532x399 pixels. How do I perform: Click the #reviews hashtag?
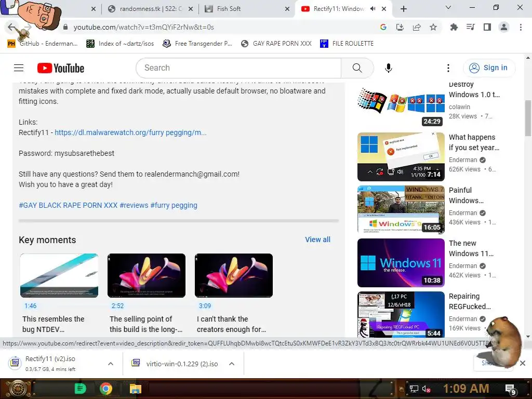[134, 205]
